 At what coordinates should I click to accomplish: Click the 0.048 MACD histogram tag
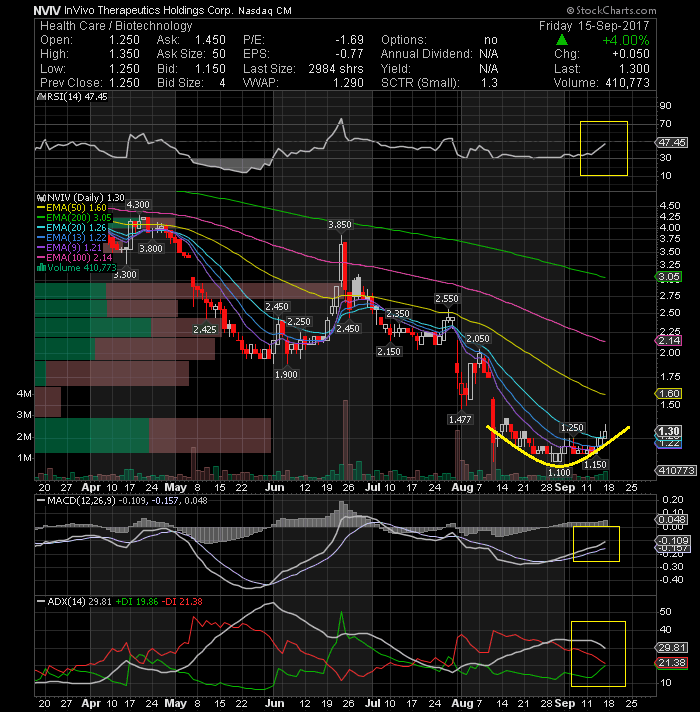(672, 519)
